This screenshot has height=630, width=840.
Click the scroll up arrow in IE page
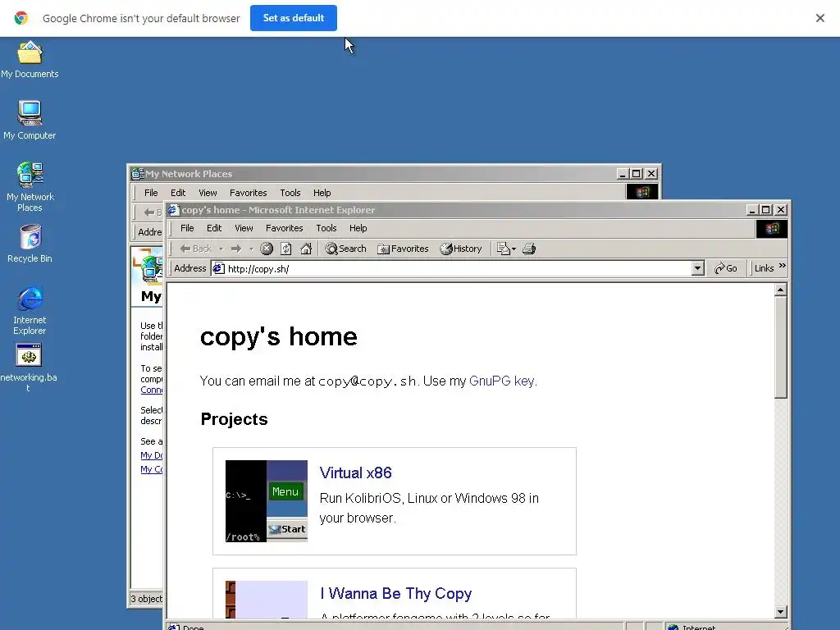pos(781,290)
